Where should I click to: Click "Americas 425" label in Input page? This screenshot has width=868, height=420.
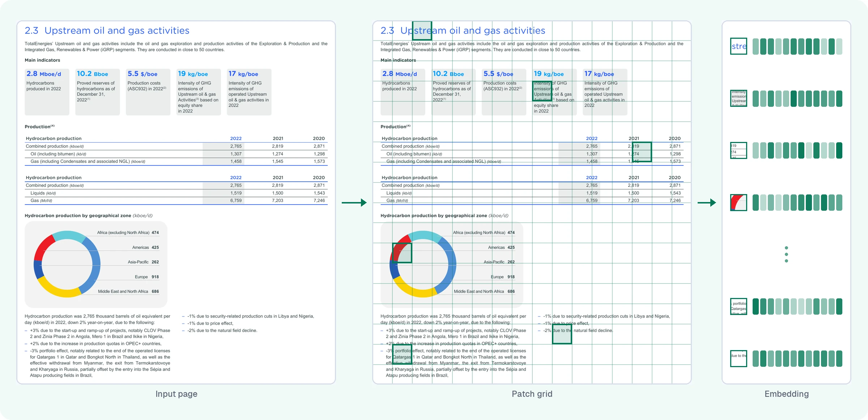click(145, 247)
